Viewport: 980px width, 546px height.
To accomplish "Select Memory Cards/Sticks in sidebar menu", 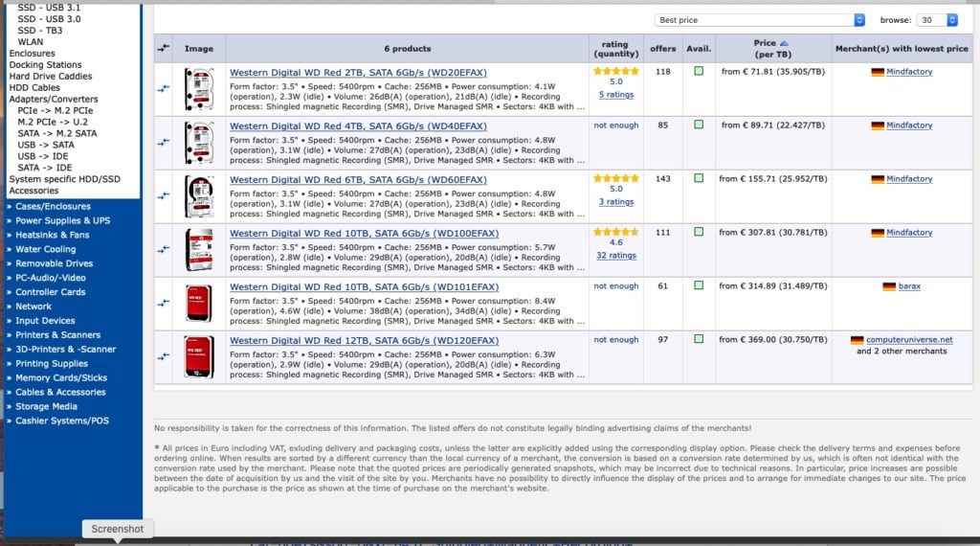I will coord(61,377).
